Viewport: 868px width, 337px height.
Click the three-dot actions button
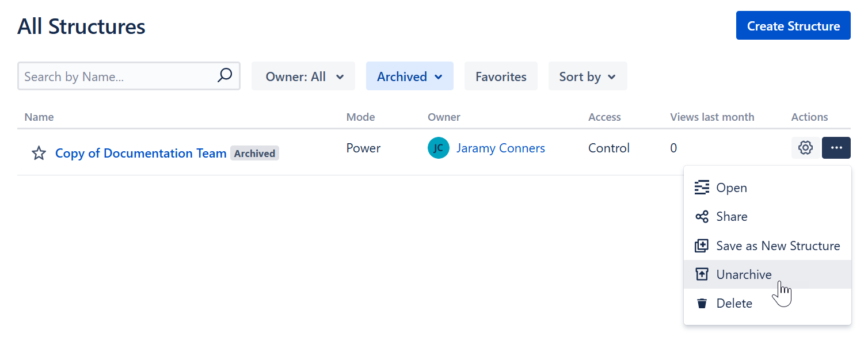coord(836,148)
